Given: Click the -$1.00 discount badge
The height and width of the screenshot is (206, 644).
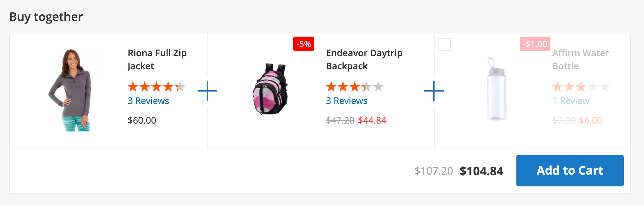Looking at the screenshot, I should point(535,43).
